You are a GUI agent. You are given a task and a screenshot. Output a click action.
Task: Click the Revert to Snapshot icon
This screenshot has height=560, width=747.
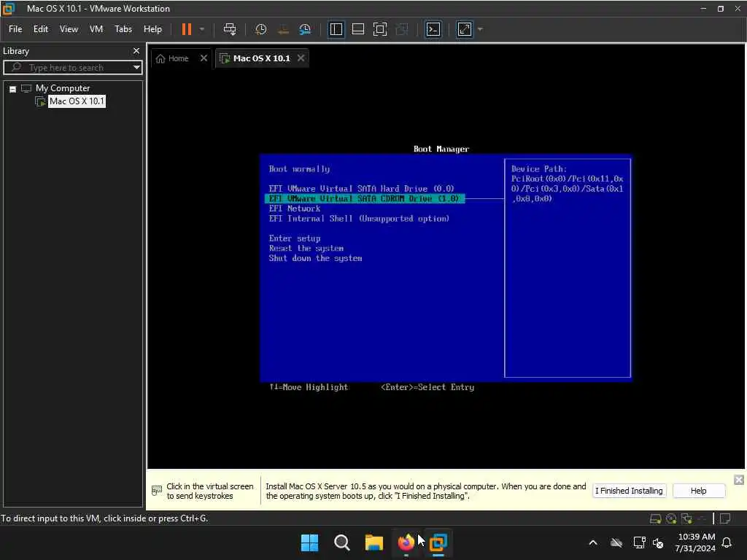(x=283, y=29)
